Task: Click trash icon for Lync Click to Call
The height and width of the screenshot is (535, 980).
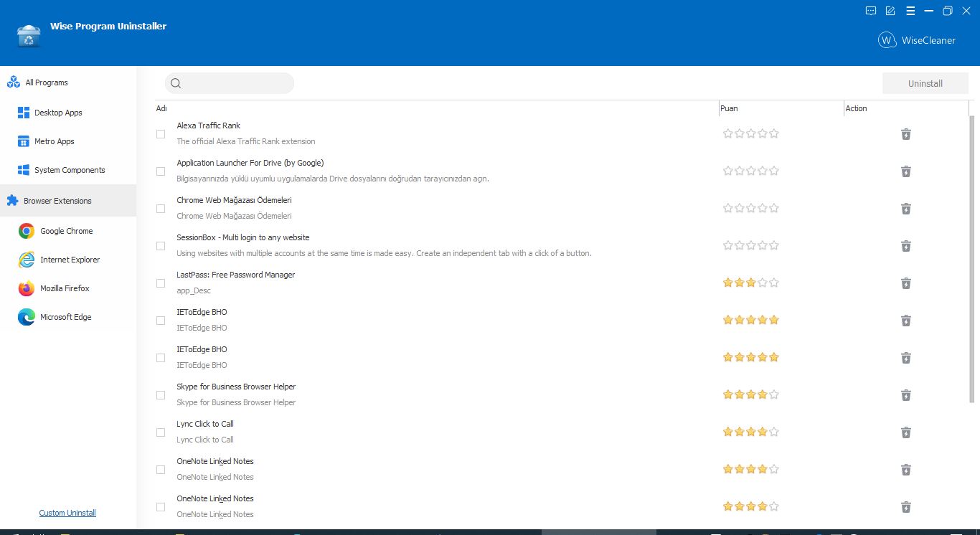Action: click(906, 432)
